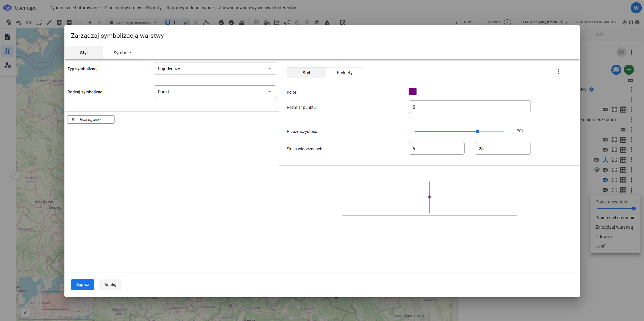Click the green add layer button
The height and width of the screenshot is (321, 644).
tap(629, 70)
